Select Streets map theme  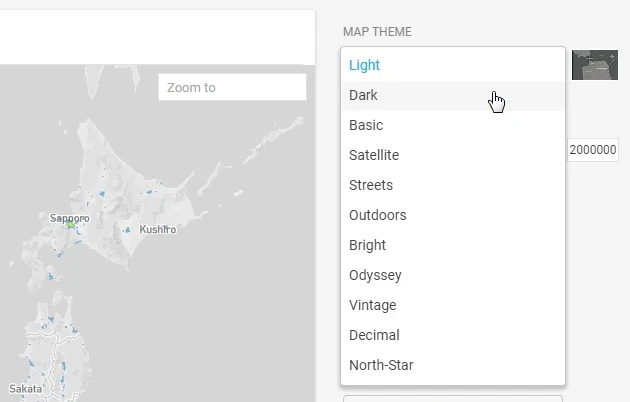coord(453,186)
